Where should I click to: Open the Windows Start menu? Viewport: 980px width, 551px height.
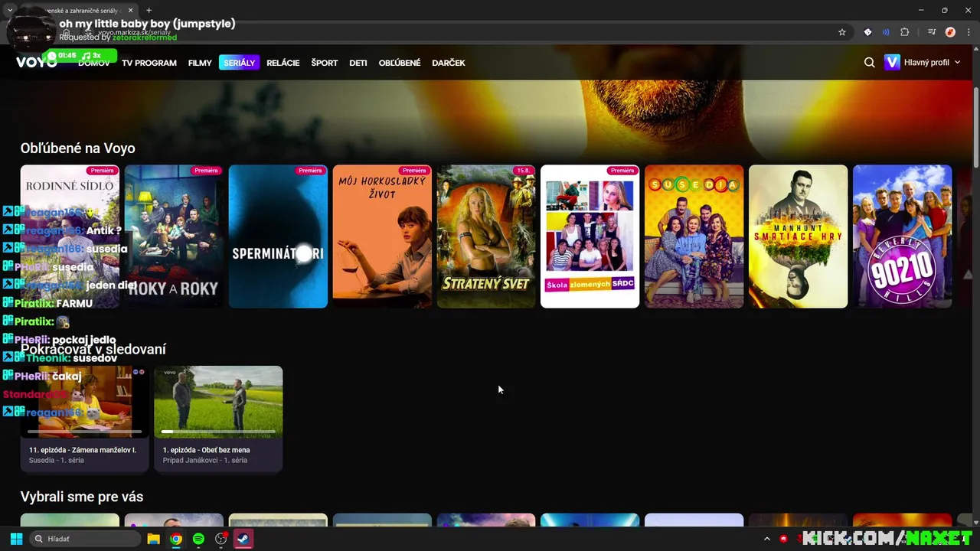click(x=16, y=539)
